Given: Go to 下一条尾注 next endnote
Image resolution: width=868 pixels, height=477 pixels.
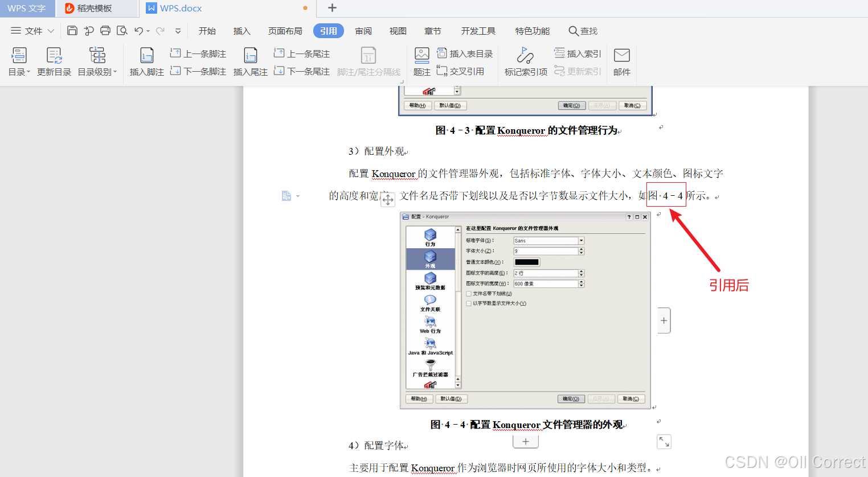Looking at the screenshot, I should click(x=302, y=71).
